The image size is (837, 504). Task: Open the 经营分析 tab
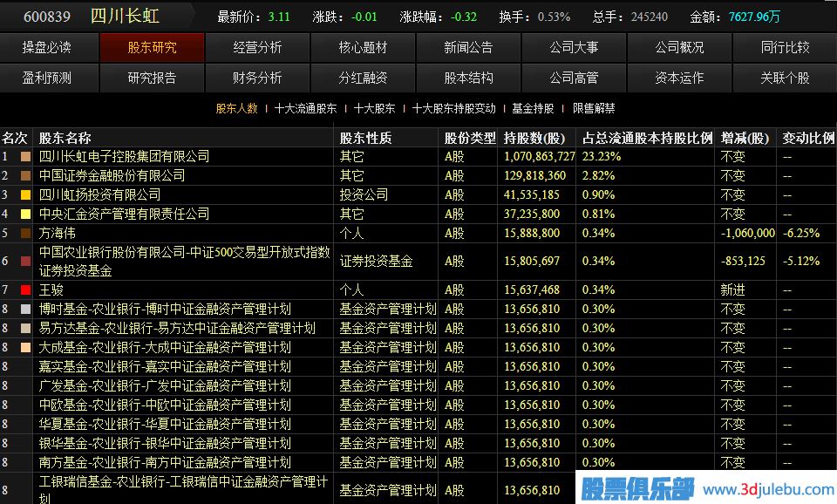click(x=257, y=47)
